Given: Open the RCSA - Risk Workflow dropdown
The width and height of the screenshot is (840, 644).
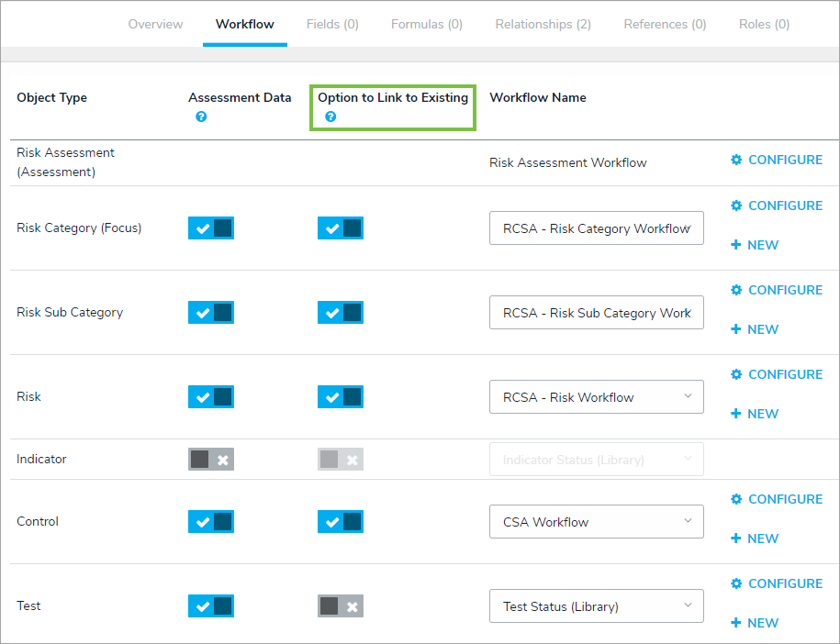Looking at the screenshot, I should [x=597, y=397].
